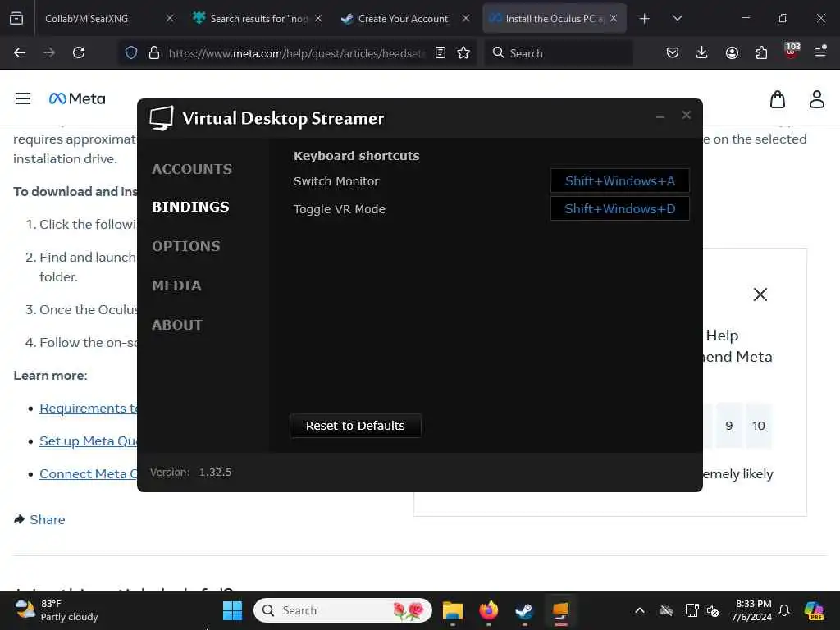Open the Copilot preview icon
Screen dimensions: 840x630
(814, 610)
